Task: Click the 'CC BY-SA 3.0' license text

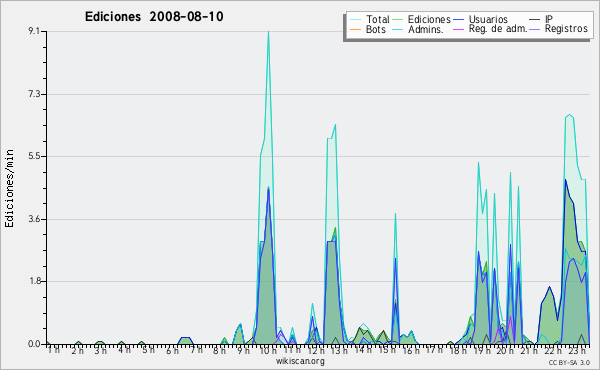Action: click(x=569, y=362)
